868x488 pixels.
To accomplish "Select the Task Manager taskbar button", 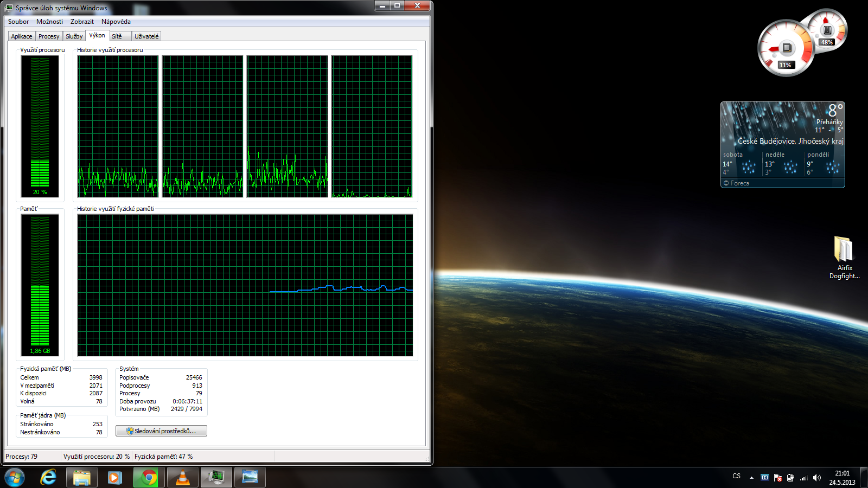I will (x=216, y=478).
